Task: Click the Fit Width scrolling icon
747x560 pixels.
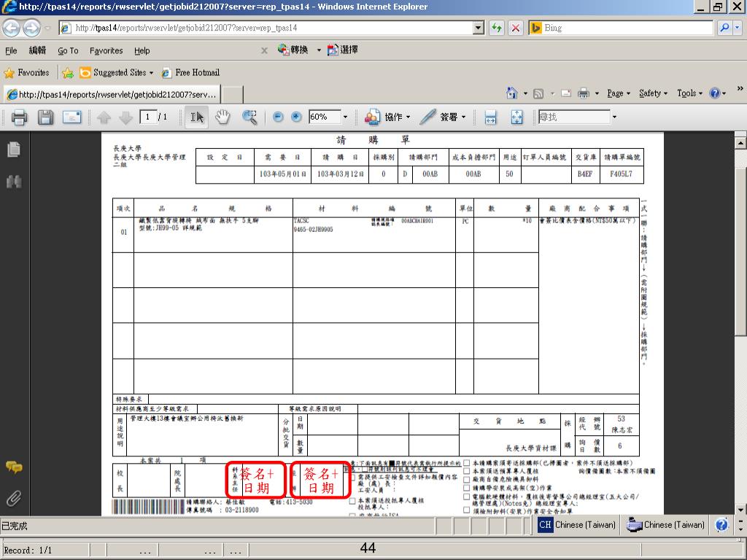Action: pos(490,117)
